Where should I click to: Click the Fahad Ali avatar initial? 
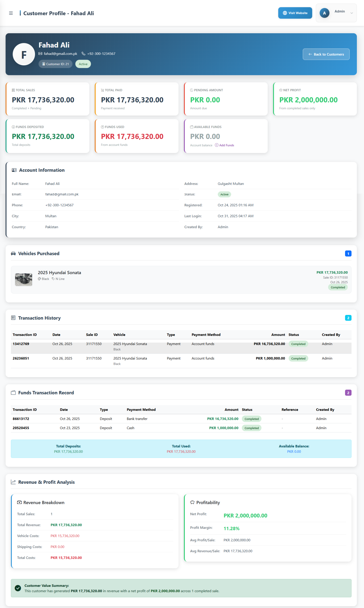pos(24,54)
